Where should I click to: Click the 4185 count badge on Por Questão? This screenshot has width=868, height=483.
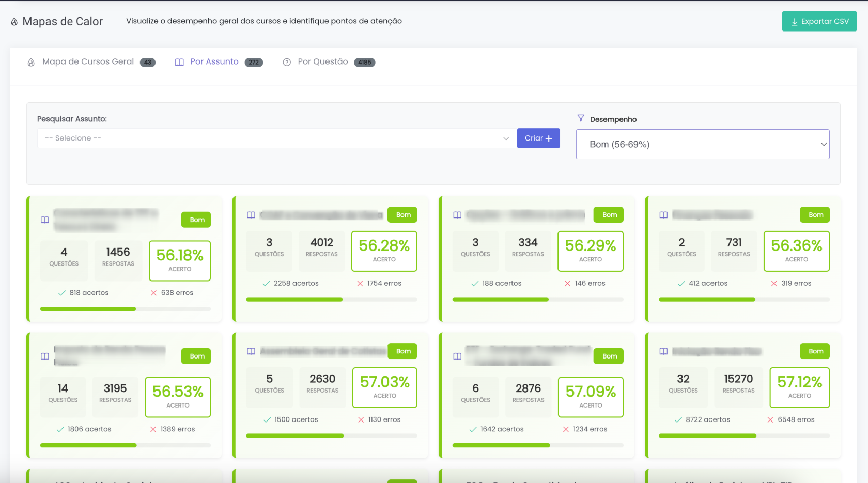pos(364,63)
